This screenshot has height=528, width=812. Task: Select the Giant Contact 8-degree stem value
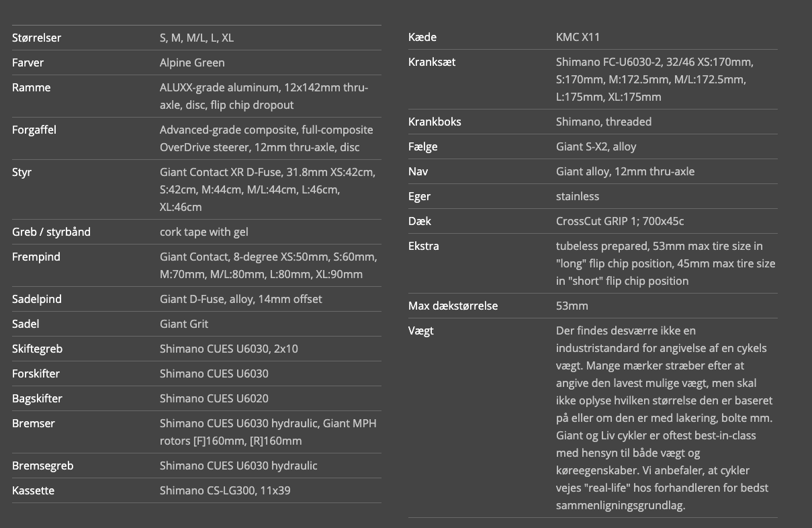tap(268, 265)
